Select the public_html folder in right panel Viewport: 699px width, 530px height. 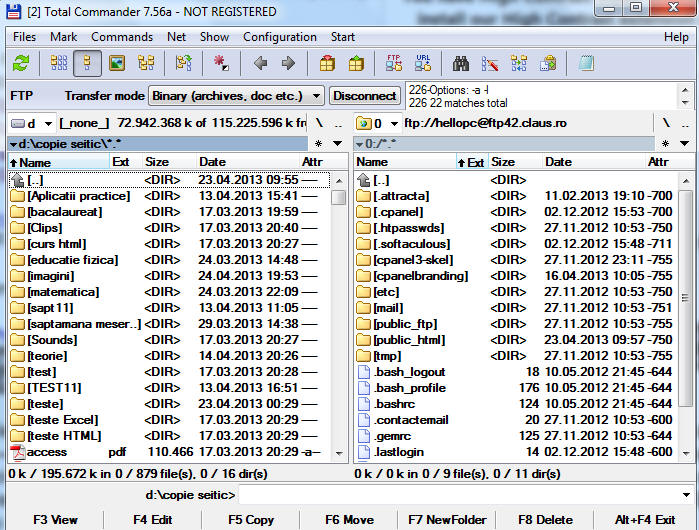click(x=408, y=340)
